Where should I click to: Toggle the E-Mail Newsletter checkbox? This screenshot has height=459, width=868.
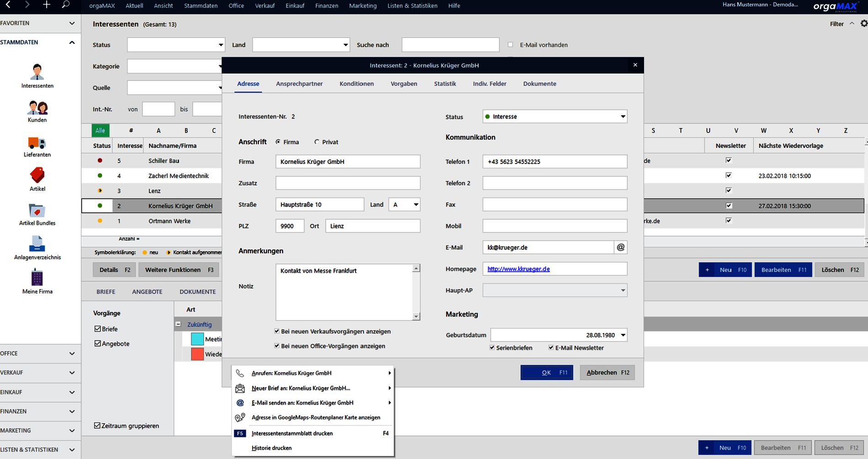tap(551, 348)
